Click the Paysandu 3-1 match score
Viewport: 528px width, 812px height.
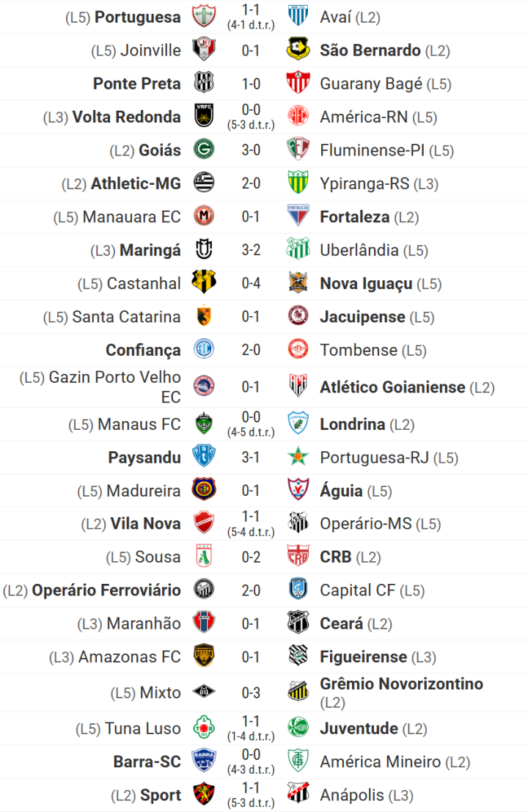pos(251,457)
